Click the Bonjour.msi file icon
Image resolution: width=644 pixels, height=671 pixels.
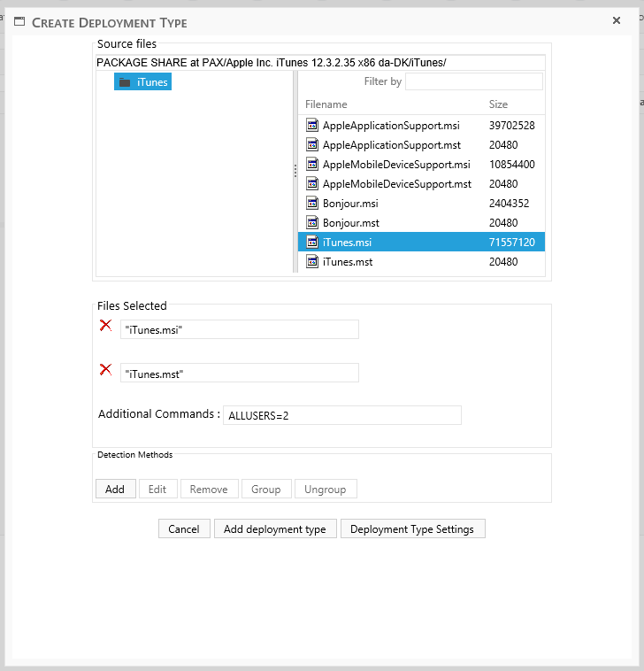click(x=311, y=204)
